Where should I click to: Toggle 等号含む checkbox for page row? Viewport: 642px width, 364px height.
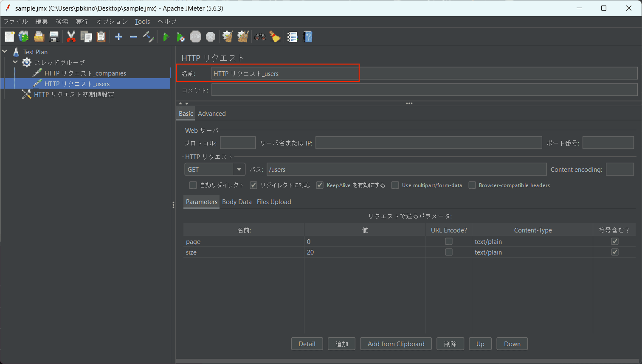coord(615,241)
